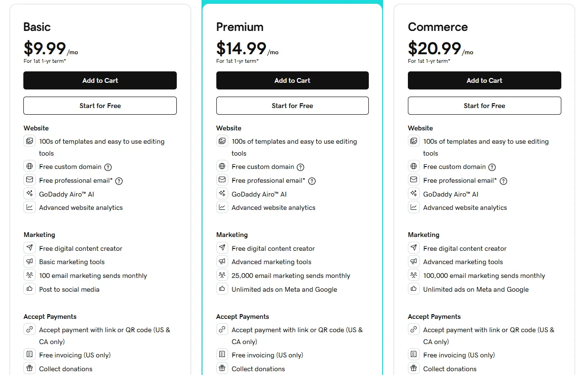
Task: Open the Free custom domain tooltip in Basic plan
Action: click(109, 167)
